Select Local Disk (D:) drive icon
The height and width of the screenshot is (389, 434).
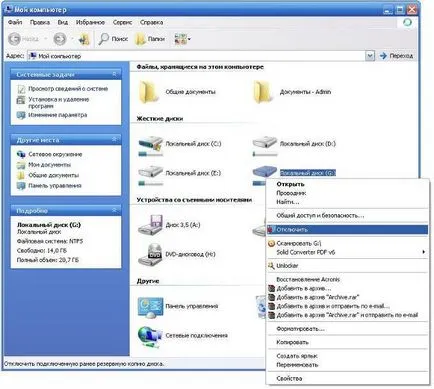click(x=265, y=146)
